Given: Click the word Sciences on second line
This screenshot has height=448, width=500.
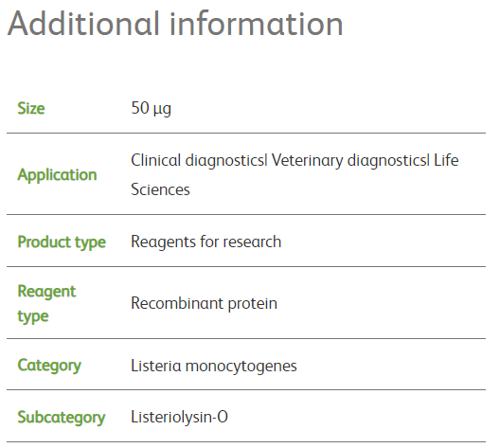Looking at the screenshot, I should (x=160, y=189).
